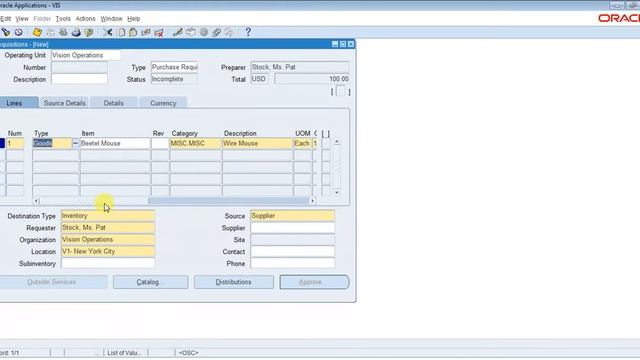Click the Clear Record toolbar icon
Viewport: 640px width, 360px height.
click(146, 32)
